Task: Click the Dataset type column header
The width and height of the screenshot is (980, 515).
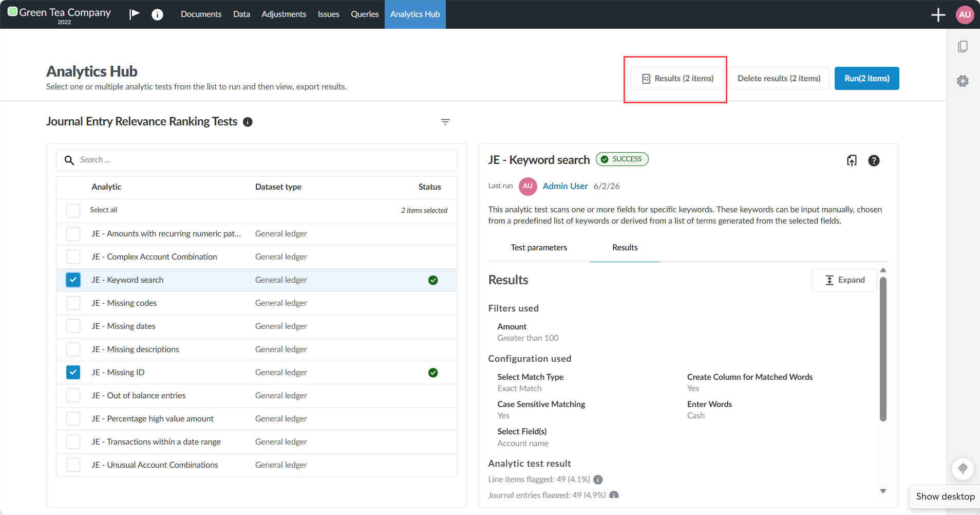Action: click(278, 187)
